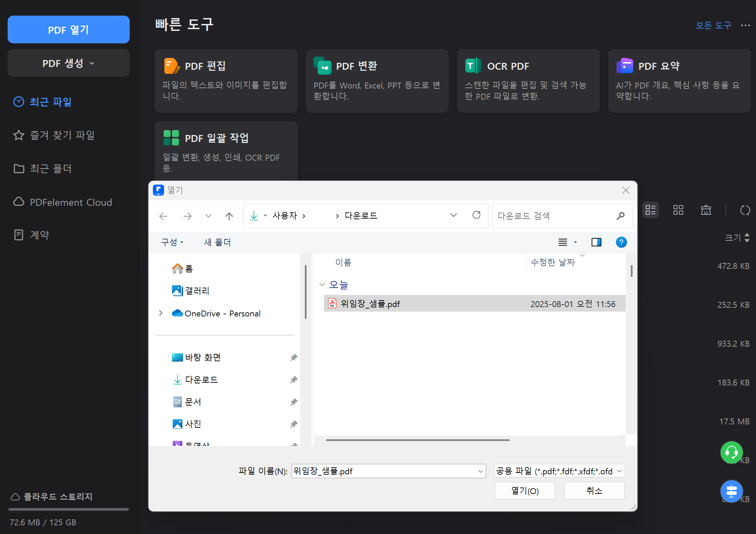The height and width of the screenshot is (534, 756).
Task: Switch to grid thumbnail view icon
Action: point(678,210)
